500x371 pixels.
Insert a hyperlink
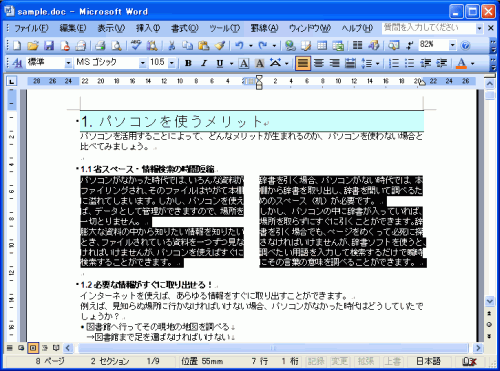[x=290, y=45]
